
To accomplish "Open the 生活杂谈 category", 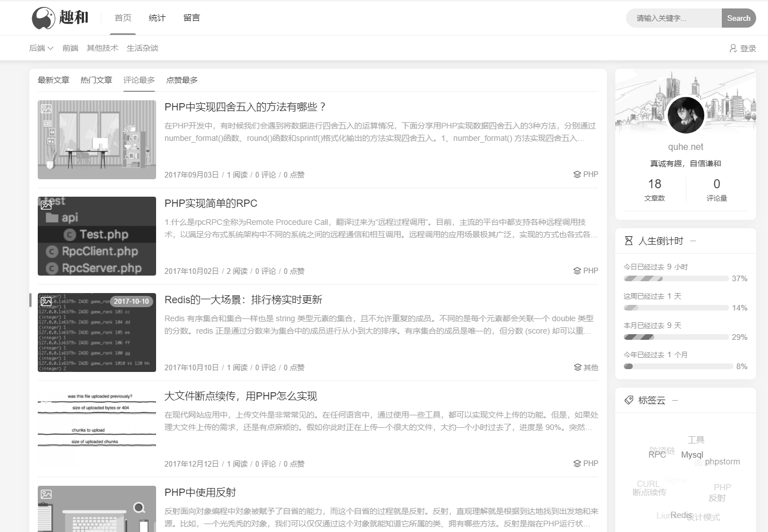I will click(143, 48).
